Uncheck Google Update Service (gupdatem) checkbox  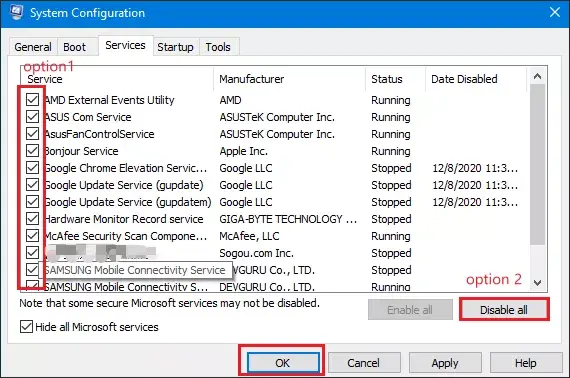[x=32, y=202]
